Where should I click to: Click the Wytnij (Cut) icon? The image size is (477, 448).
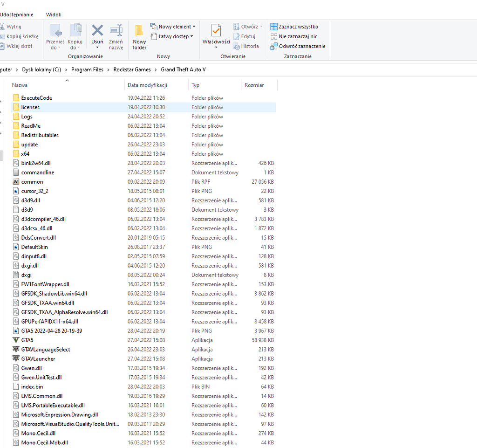pos(7,28)
